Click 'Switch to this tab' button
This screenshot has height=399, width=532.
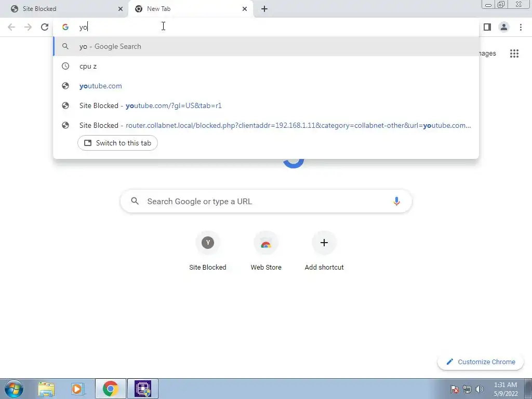point(117,143)
